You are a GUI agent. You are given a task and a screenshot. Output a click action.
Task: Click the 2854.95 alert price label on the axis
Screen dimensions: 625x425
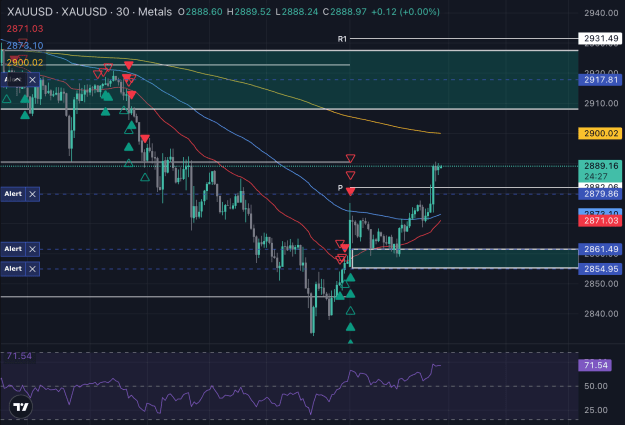click(x=601, y=269)
